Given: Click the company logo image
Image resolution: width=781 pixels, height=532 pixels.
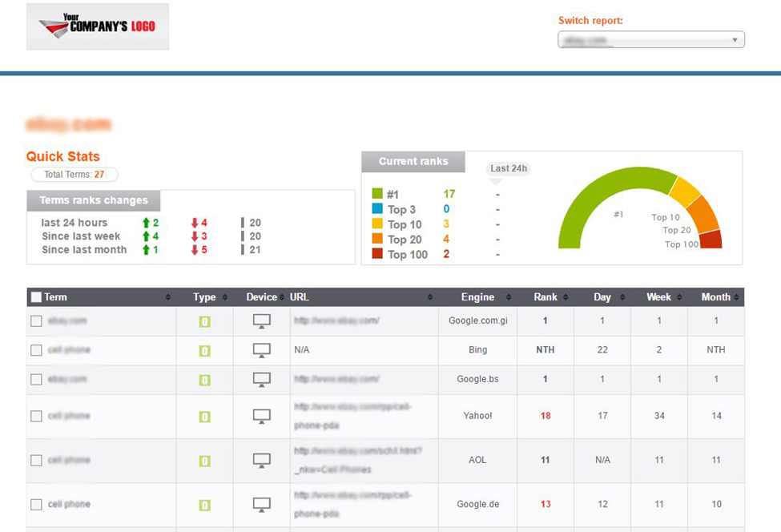Looking at the screenshot, I should pos(98,26).
